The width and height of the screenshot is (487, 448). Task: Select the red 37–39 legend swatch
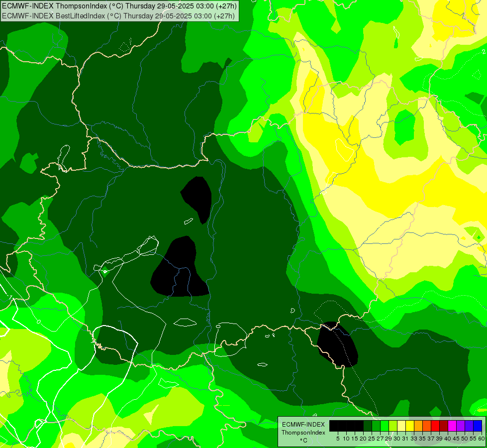pos(435,426)
